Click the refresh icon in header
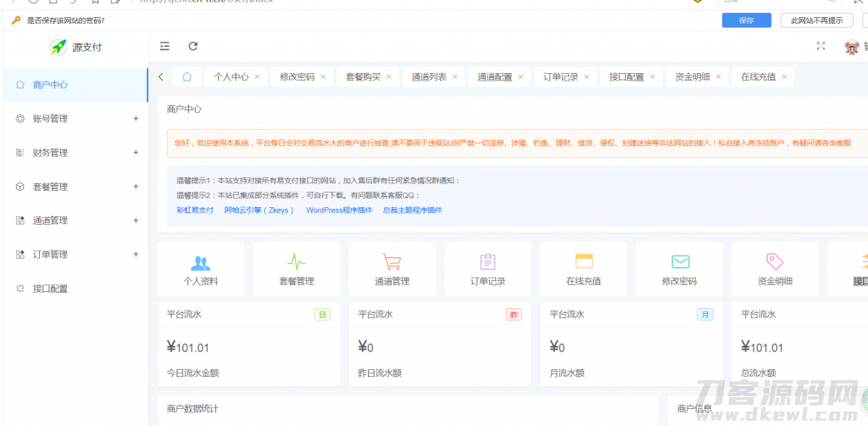 [x=193, y=46]
